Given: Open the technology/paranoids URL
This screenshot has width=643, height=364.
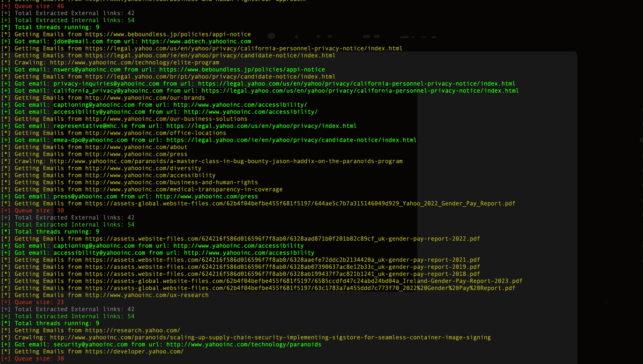Looking at the screenshot, I should click(x=244, y=345).
